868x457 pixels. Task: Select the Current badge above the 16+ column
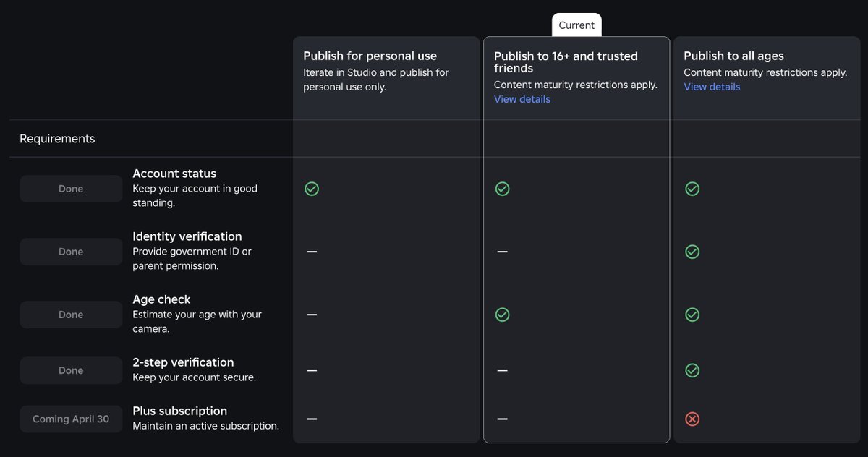[x=576, y=25]
